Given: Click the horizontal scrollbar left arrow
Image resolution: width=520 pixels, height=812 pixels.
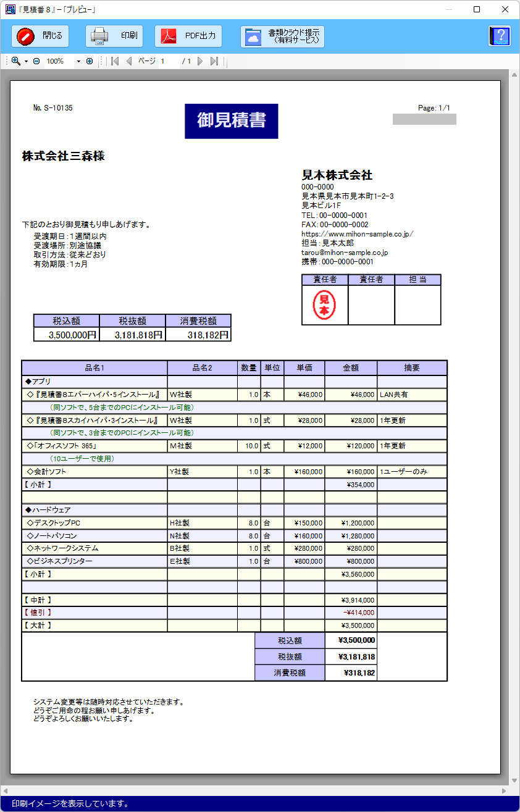Looking at the screenshot, I should tap(5, 790).
